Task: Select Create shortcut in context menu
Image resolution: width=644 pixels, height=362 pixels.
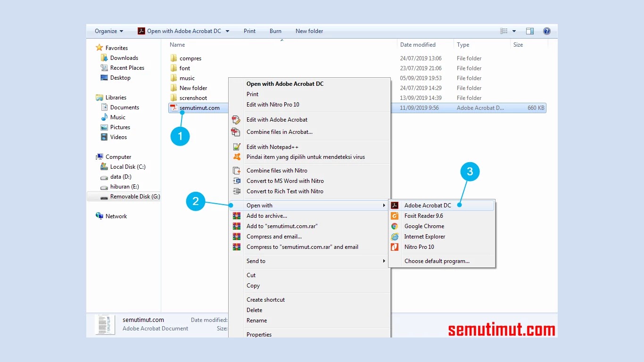Action: click(x=310, y=300)
